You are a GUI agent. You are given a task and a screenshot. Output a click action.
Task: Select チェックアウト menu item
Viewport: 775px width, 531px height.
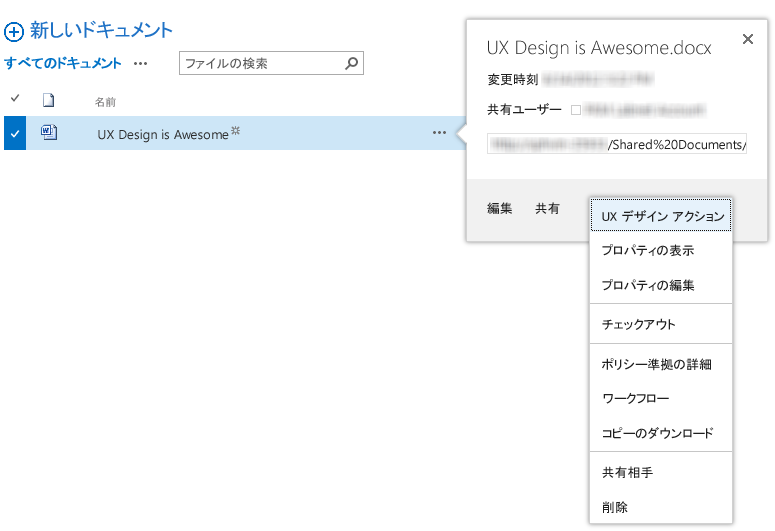pos(661,324)
